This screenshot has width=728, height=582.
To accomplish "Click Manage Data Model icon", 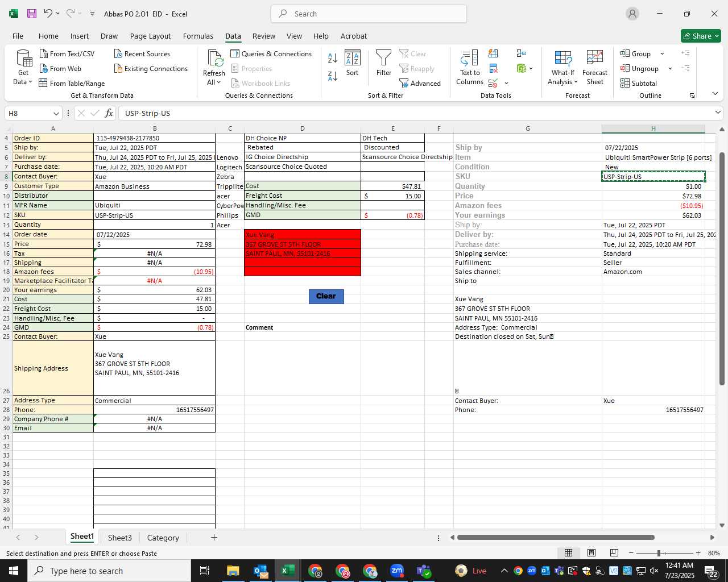I will 522,68.
